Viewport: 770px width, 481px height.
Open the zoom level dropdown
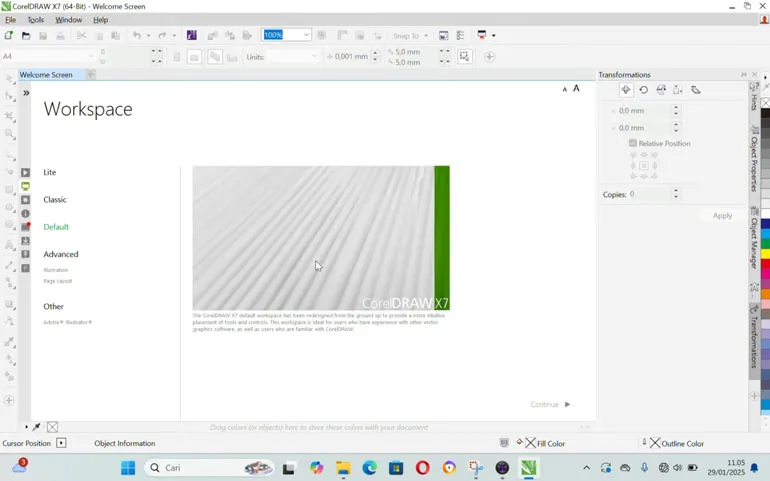click(x=306, y=36)
